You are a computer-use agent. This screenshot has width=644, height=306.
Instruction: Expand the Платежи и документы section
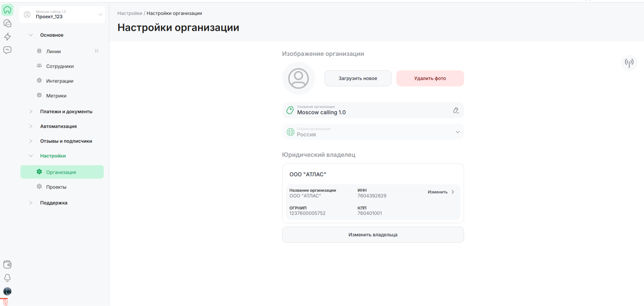click(66, 111)
